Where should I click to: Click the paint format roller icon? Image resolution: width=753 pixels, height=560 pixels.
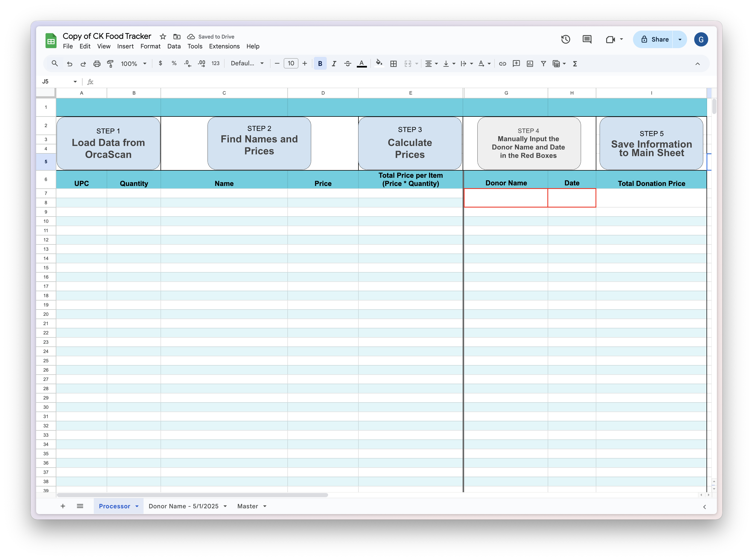pyautogui.click(x=110, y=63)
